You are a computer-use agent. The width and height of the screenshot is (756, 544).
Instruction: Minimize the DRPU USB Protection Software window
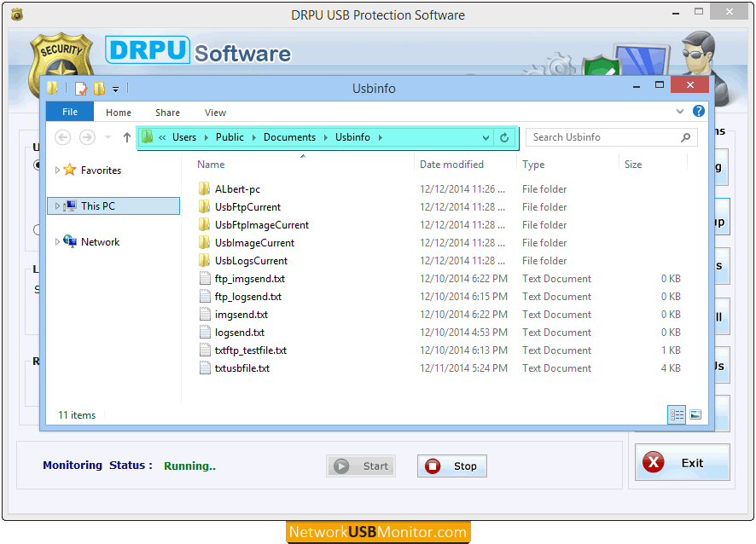tap(676, 13)
